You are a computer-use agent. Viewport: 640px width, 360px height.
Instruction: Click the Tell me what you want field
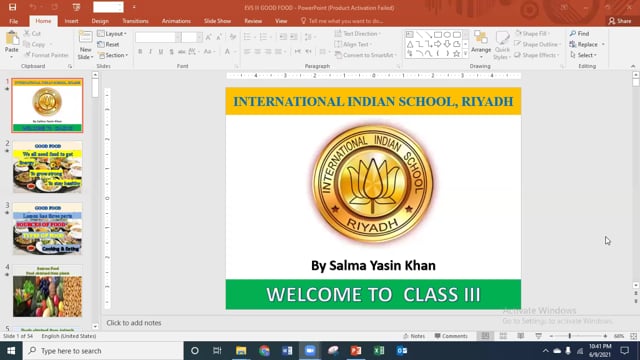(x=342, y=21)
